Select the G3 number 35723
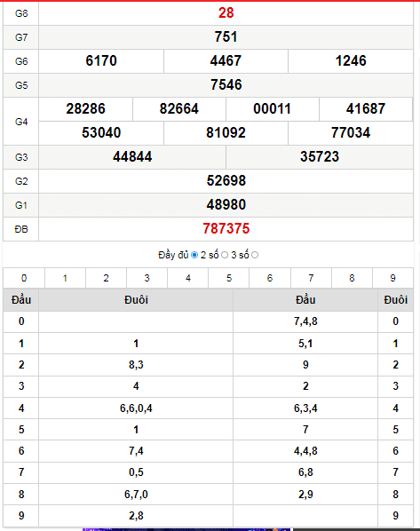This screenshot has height=531, width=420. coord(320,157)
